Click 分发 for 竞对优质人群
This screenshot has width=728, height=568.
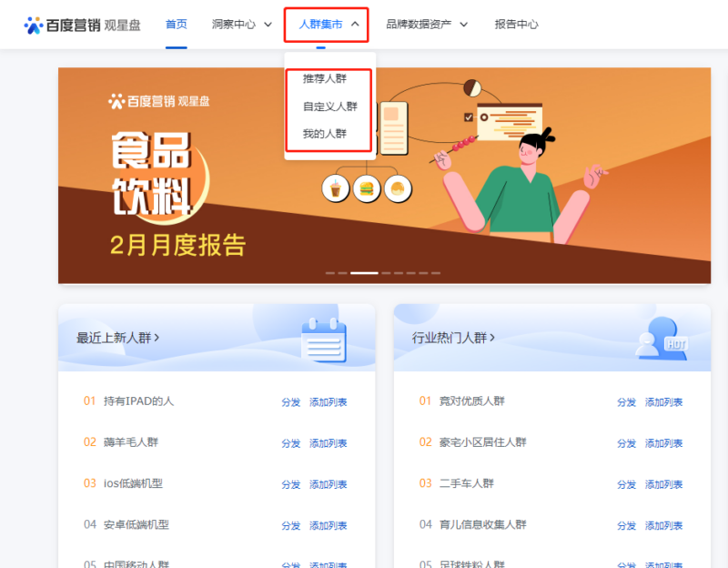626,402
